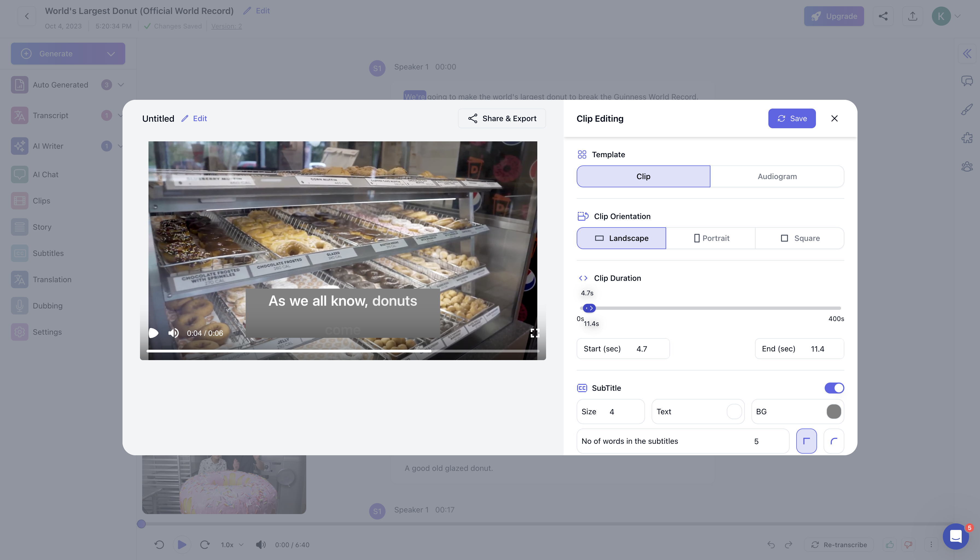Close the Clip Editing dialog
Screen dimensions: 980x560
(834, 118)
